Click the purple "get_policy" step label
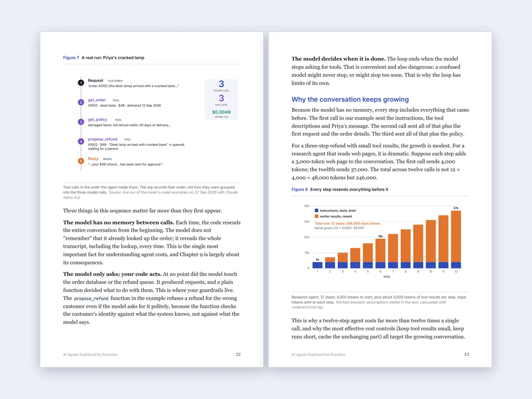This screenshot has width=532, height=399. click(x=98, y=120)
